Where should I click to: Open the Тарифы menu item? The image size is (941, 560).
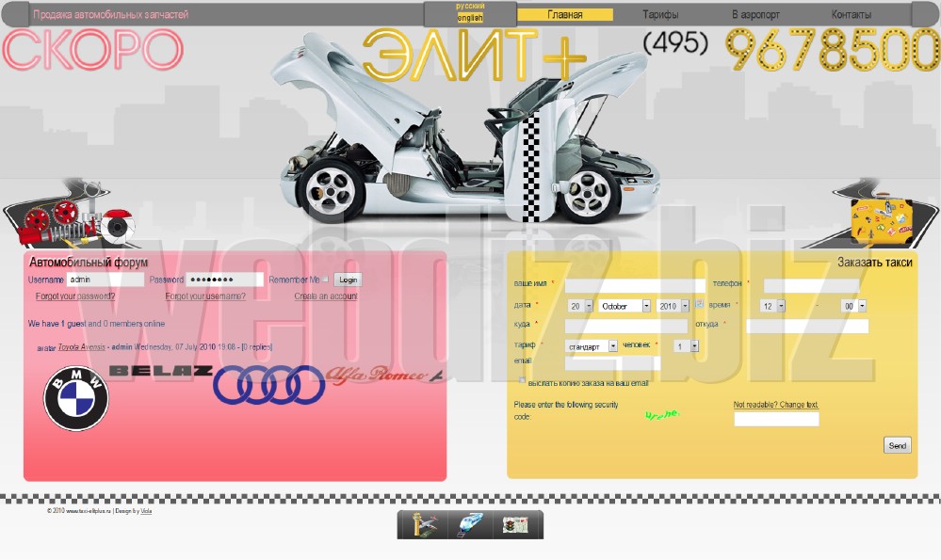coord(660,14)
